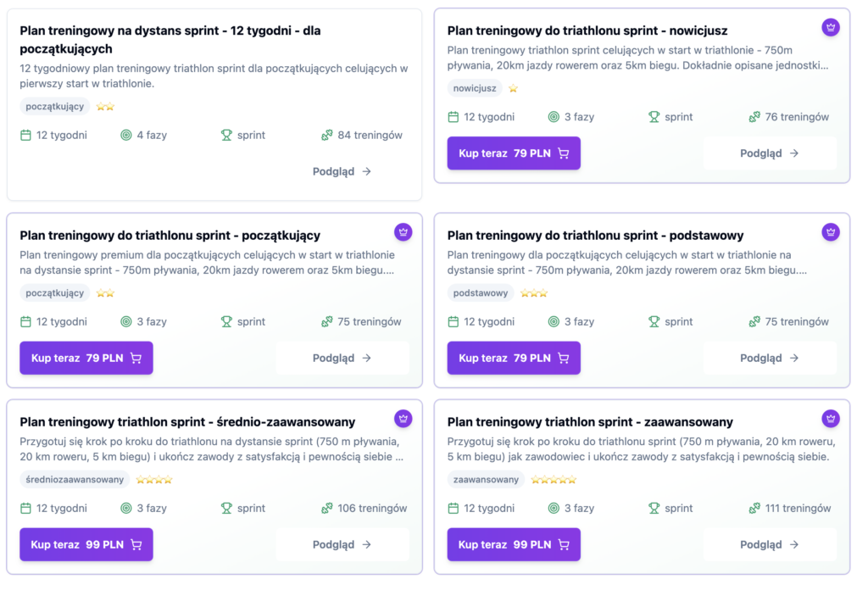Preview the podstawowy sprint plan
This screenshot has width=868, height=590.
pyautogui.click(x=770, y=358)
